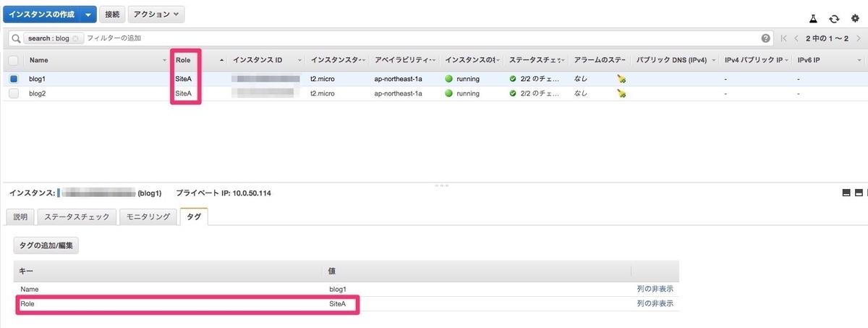Sort by インスタンスタイプ column header
Image resolution: width=868 pixels, height=328 pixels.
tap(336, 60)
